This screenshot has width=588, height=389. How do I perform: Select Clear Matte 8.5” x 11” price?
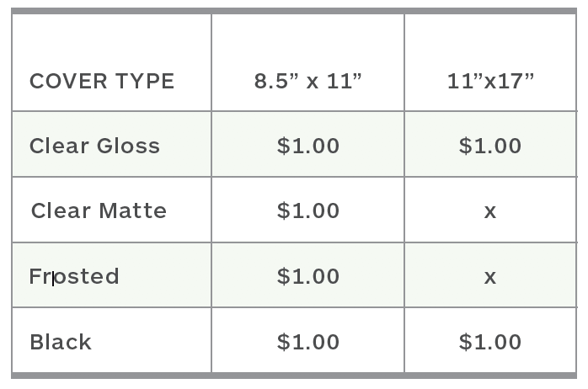click(x=308, y=210)
